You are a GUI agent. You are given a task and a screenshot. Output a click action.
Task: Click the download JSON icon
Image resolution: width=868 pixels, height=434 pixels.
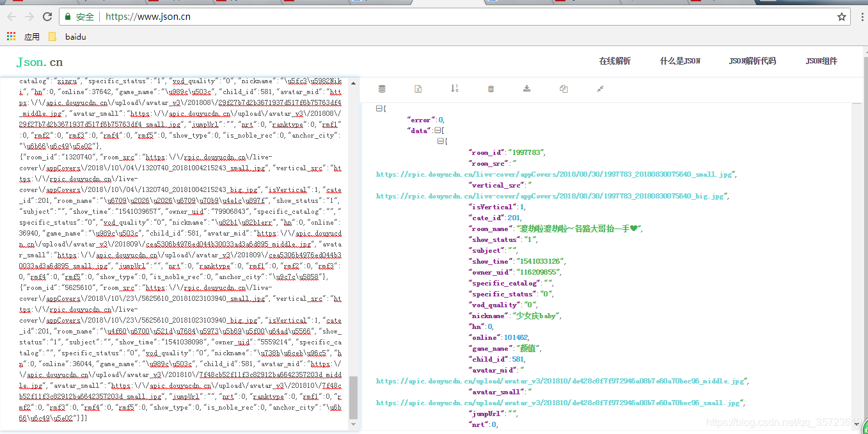tap(527, 89)
